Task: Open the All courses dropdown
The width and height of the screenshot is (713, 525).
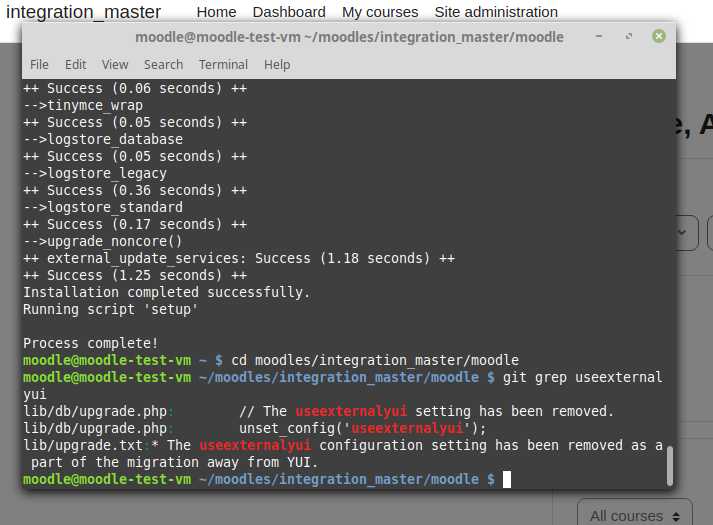Action: (x=635, y=515)
